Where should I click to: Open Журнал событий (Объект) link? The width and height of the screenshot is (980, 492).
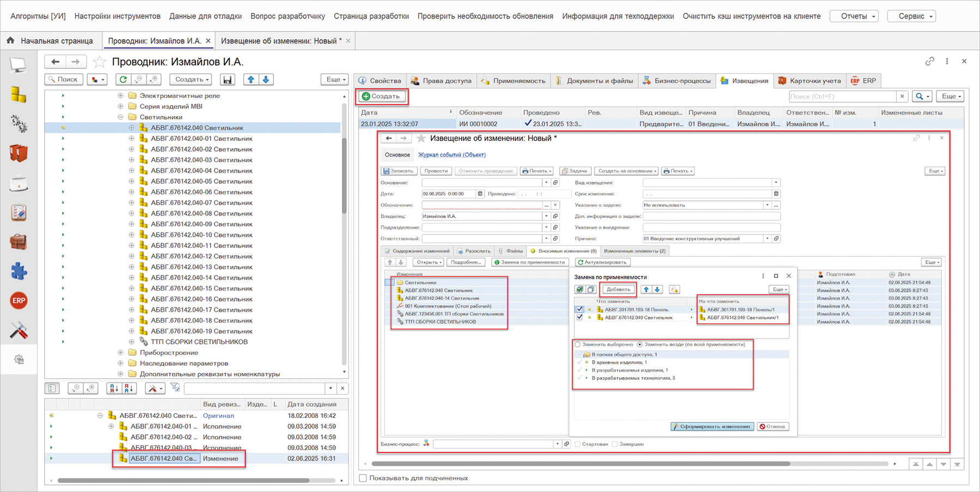(x=452, y=155)
